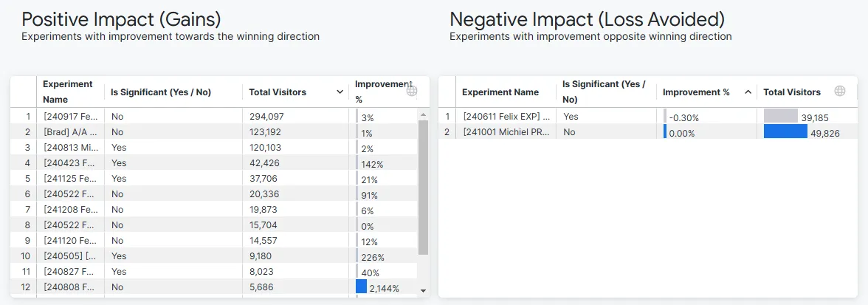Sort Gains table by Experiment Name header
Screen dimensions: 868x305
[68, 92]
